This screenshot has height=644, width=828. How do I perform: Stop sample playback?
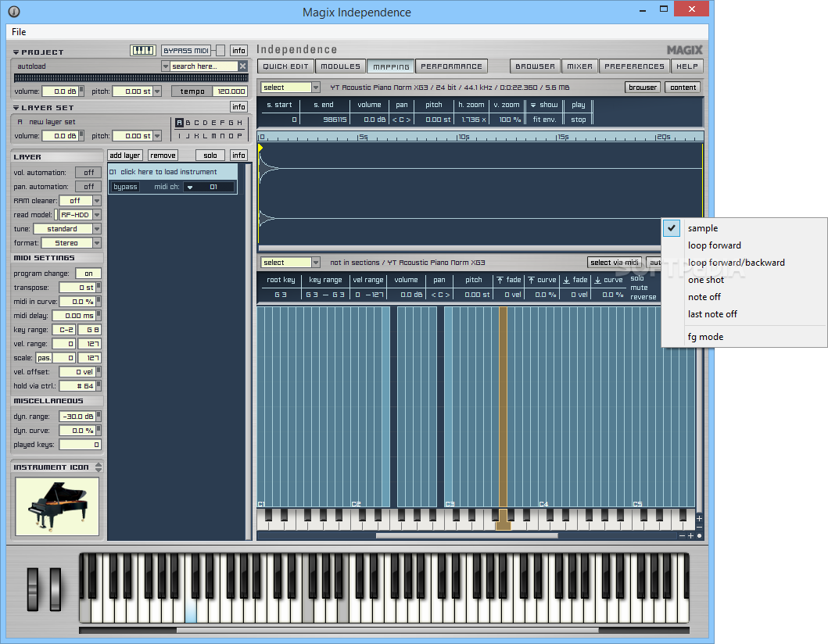[579, 120]
